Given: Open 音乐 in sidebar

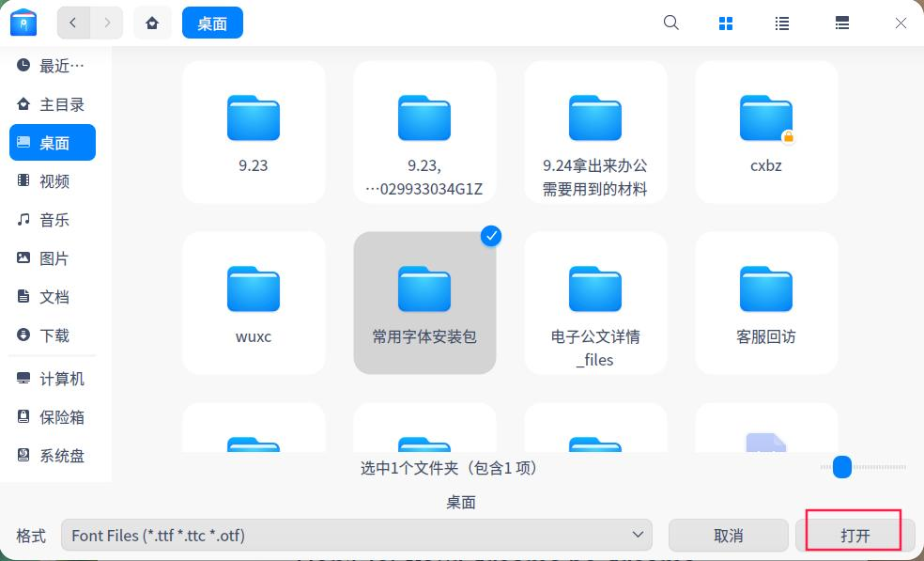Looking at the screenshot, I should pyautogui.click(x=52, y=220).
